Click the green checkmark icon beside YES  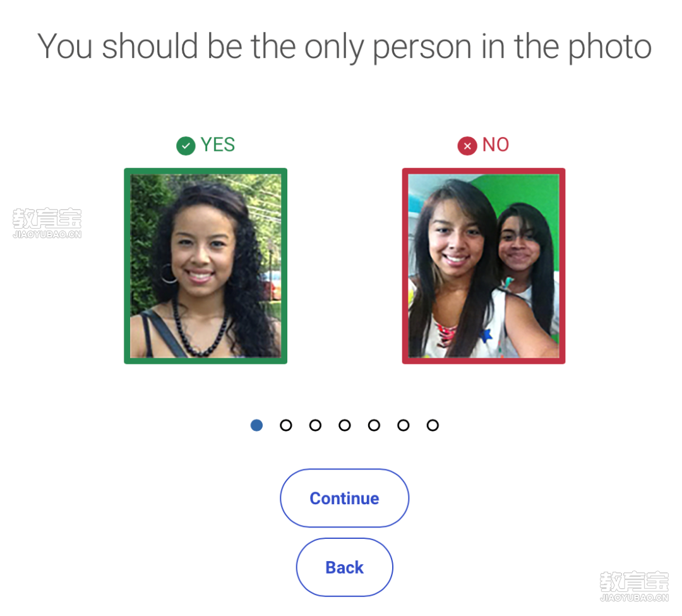point(186,146)
